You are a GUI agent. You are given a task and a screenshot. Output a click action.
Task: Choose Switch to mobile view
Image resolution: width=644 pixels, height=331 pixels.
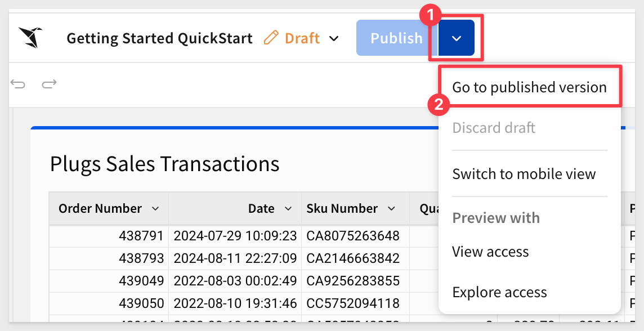[524, 174]
